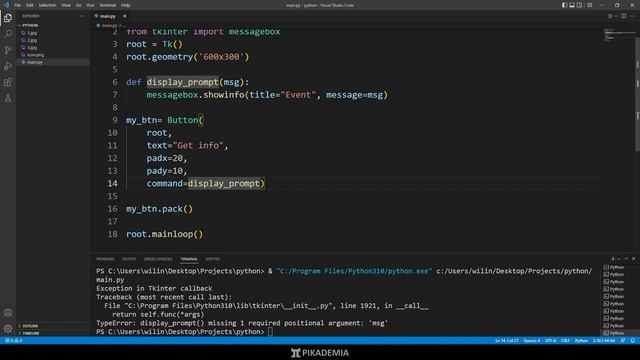This screenshot has width=640, height=360.
Task: Toggle Secondary Side Bar layout button
Action: pos(580,5)
